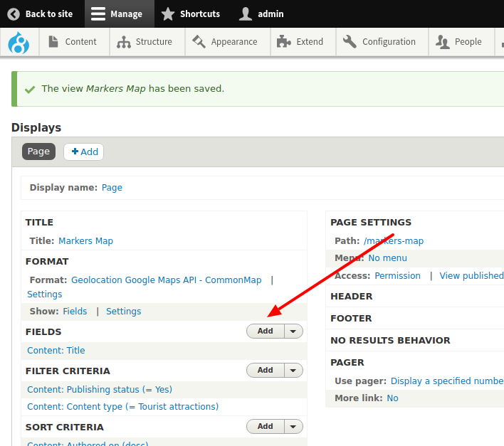Screen dimensions: 504x446
Task: Open the Appearance admin menu
Action: pos(225,42)
